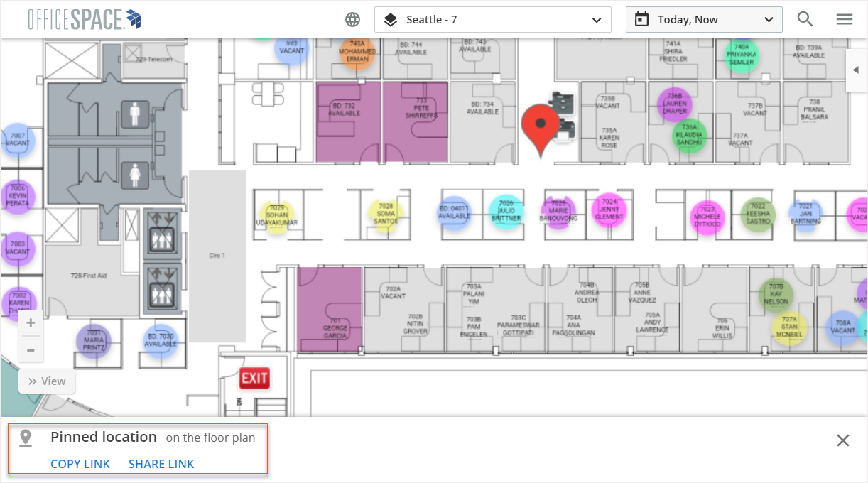Open the search magnifier icon
This screenshot has width=868, height=483.
coord(805,20)
